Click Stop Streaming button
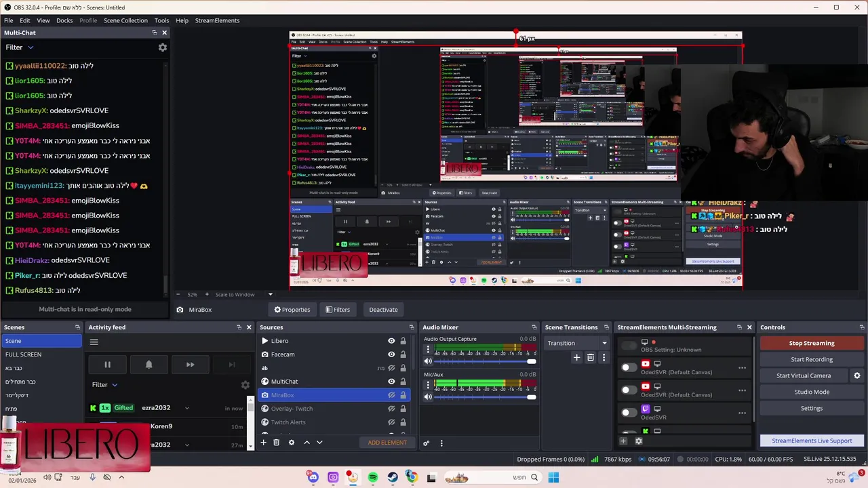Viewport: 868px width, 488px height. click(x=812, y=343)
